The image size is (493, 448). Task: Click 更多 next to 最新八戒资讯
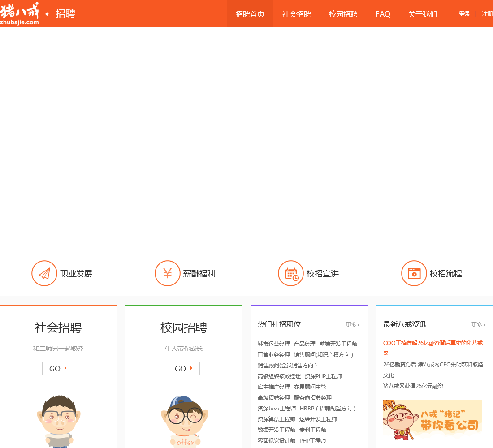478,325
